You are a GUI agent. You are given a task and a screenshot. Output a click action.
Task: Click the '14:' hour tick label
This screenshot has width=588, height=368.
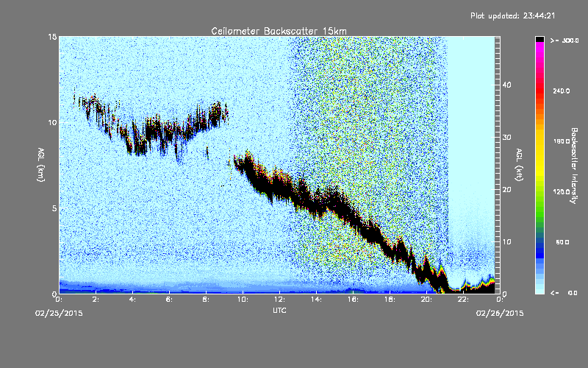[317, 300]
